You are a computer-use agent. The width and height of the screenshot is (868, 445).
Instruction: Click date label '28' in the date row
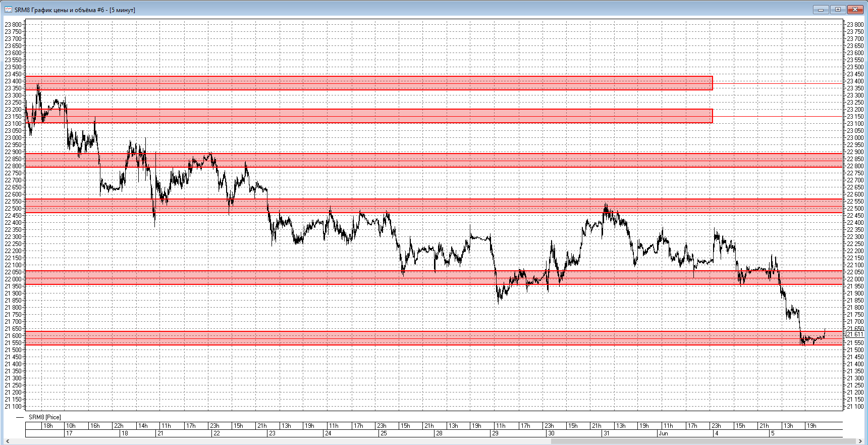(x=439, y=433)
